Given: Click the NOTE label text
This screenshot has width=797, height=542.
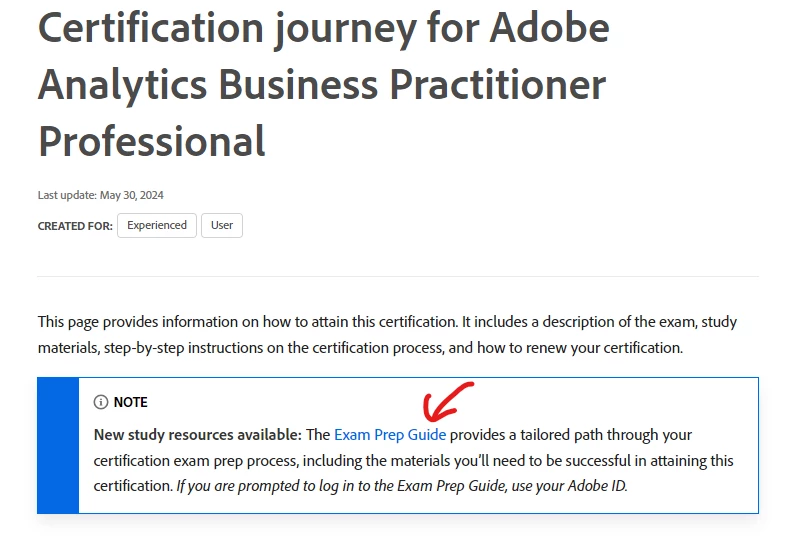Looking at the screenshot, I should (x=131, y=402).
